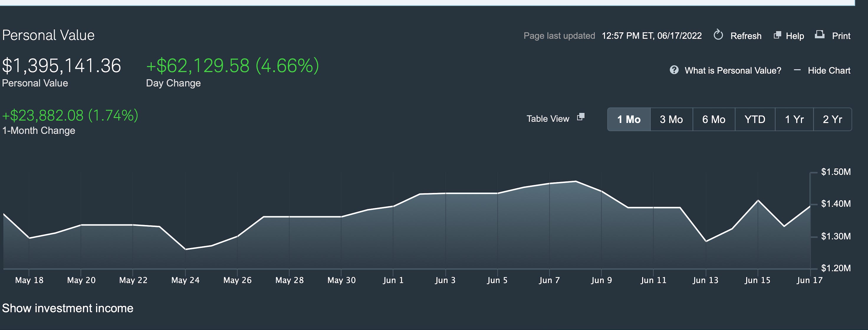The width and height of the screenshot is (868, 330).
Task: Click the Table View popup icon
Action: coord(581,117)
